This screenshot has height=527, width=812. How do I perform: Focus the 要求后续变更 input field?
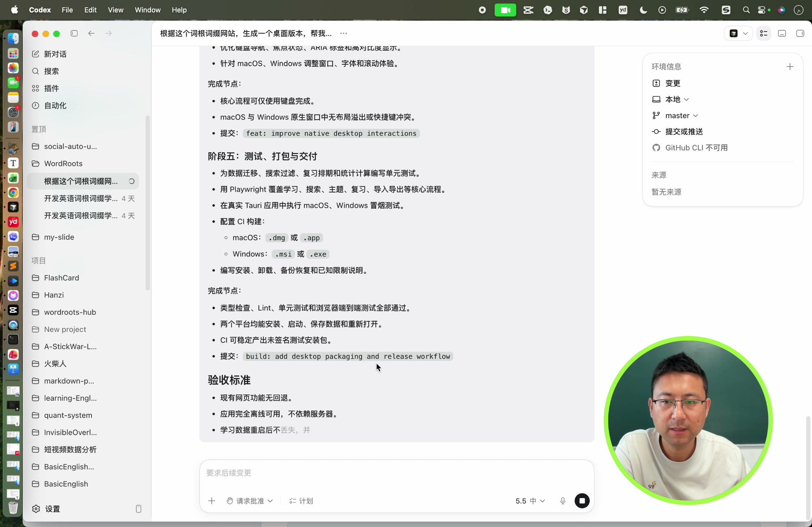click(396, 473)
